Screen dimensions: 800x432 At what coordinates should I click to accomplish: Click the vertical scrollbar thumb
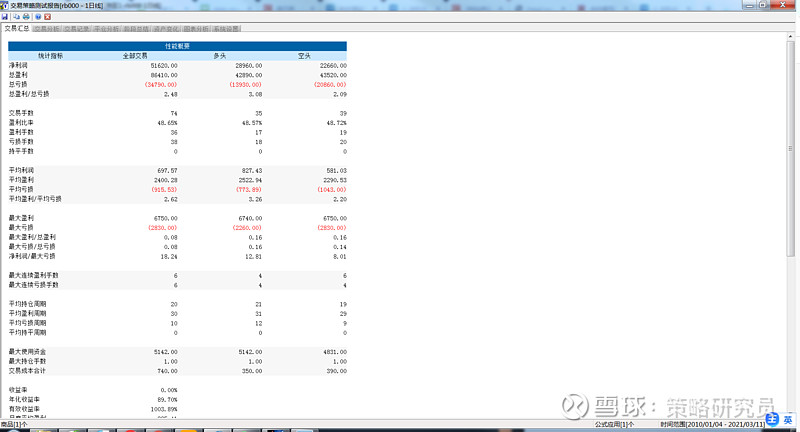(x=791, y=149)
